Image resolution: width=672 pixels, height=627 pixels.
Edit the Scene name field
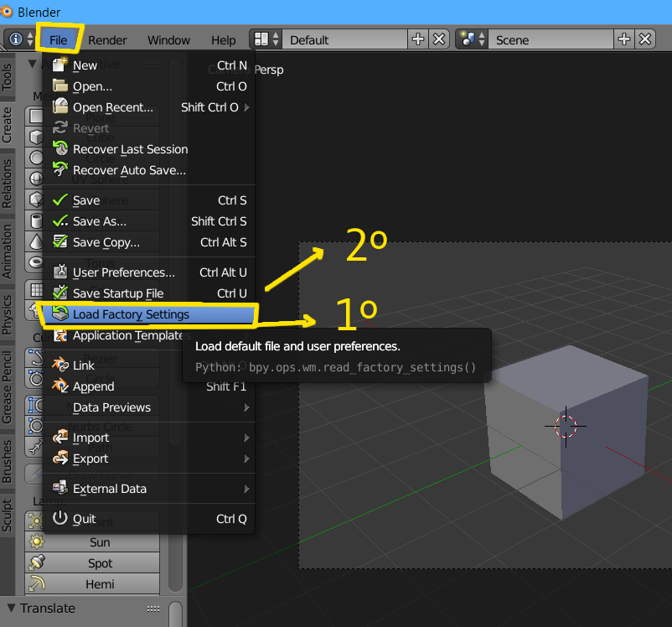551,40
